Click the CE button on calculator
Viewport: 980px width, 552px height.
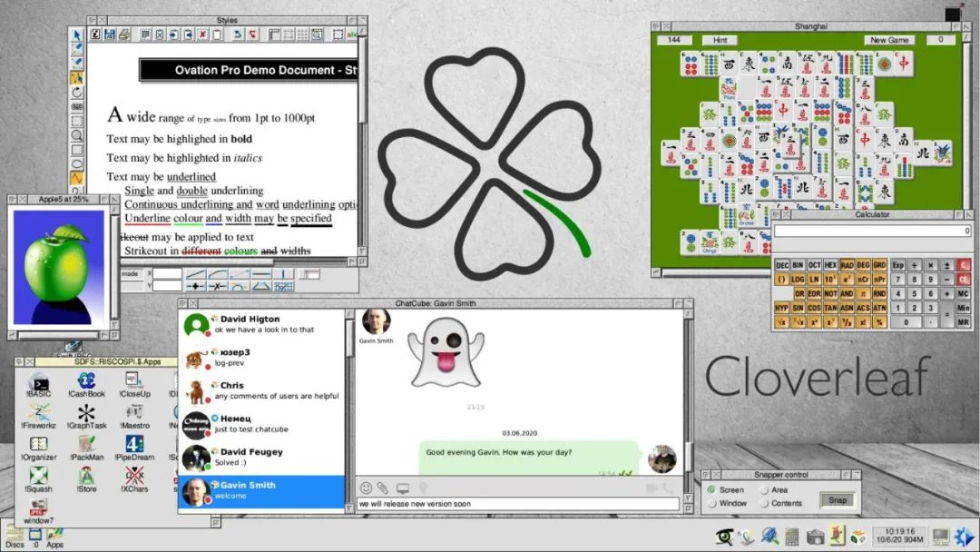tap(963, 279)
